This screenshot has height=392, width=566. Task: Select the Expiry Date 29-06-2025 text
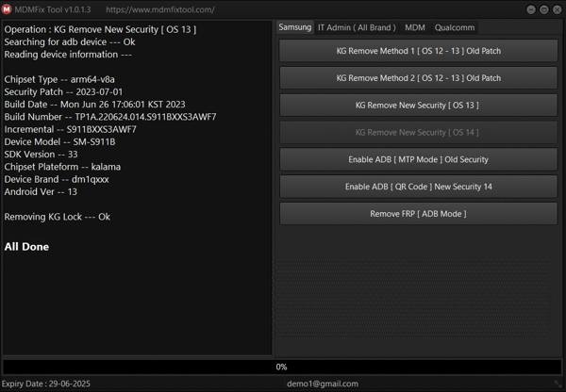[x=46, y=384]
